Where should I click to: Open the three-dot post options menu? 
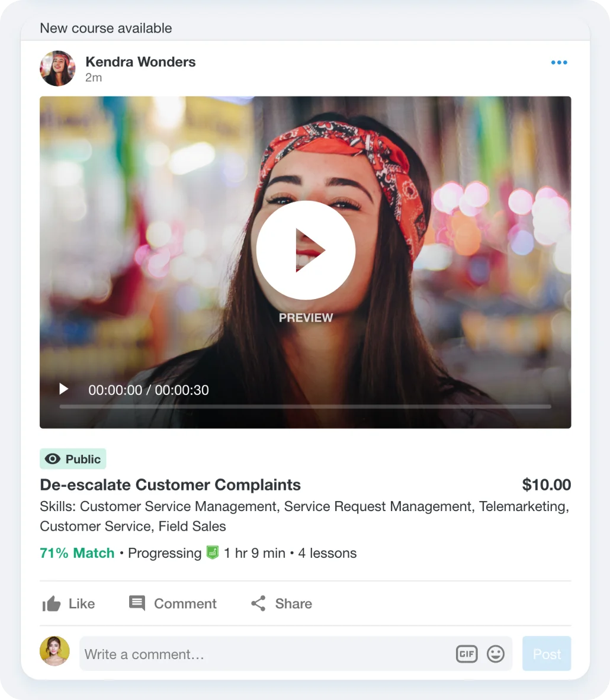(558, 63)
